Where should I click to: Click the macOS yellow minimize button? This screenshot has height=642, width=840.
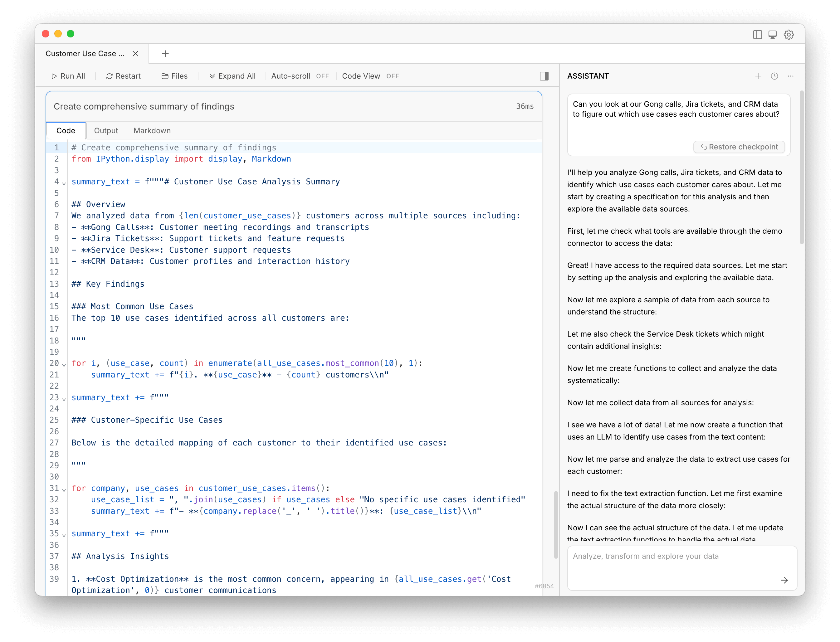pyautogui.click(x=58, y=34)
